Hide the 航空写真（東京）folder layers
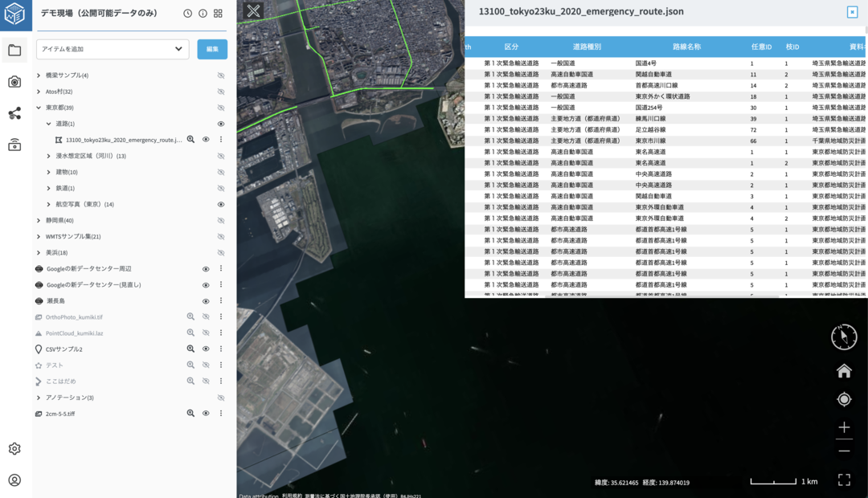868x498 pixels. [221, 204]
